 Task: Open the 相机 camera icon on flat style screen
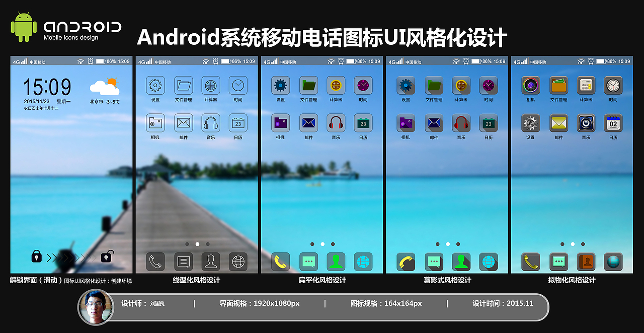pos(280,123)
